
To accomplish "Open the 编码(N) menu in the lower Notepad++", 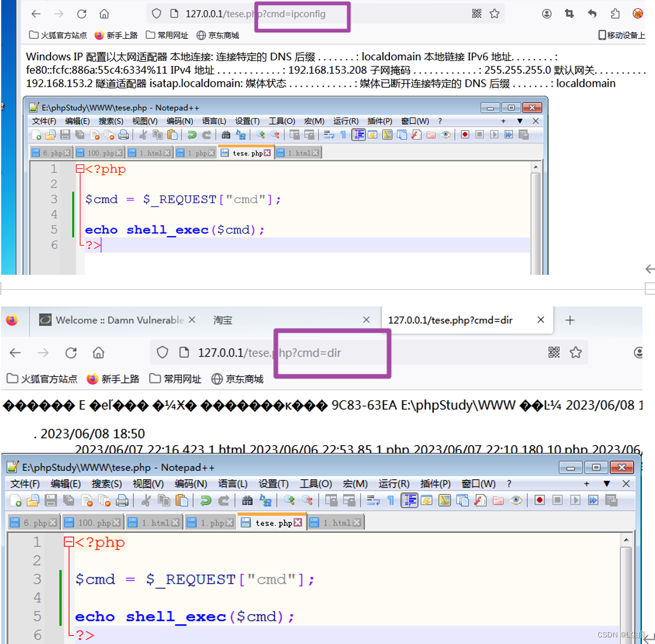I will (x=191, y=483).
